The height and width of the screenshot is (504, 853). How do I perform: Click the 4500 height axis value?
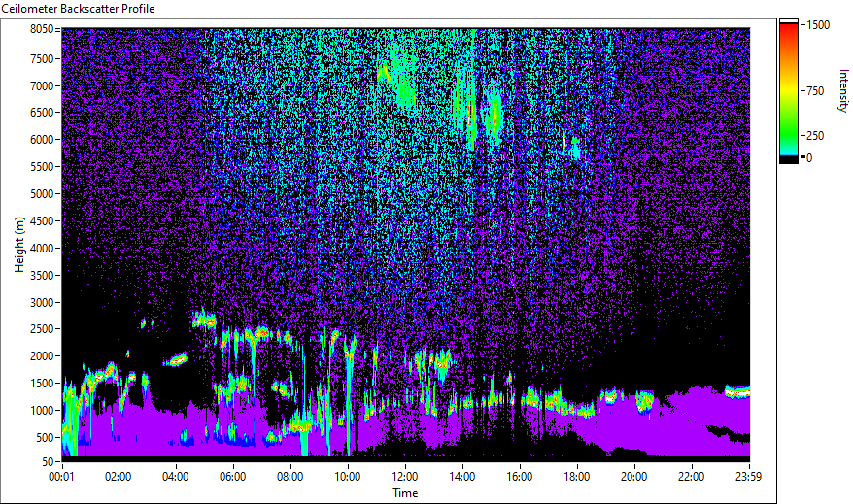(x=42, y=221)
